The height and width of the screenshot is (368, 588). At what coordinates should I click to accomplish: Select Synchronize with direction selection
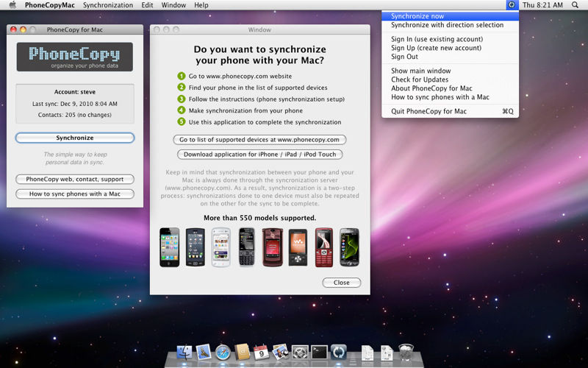(450, 25)
